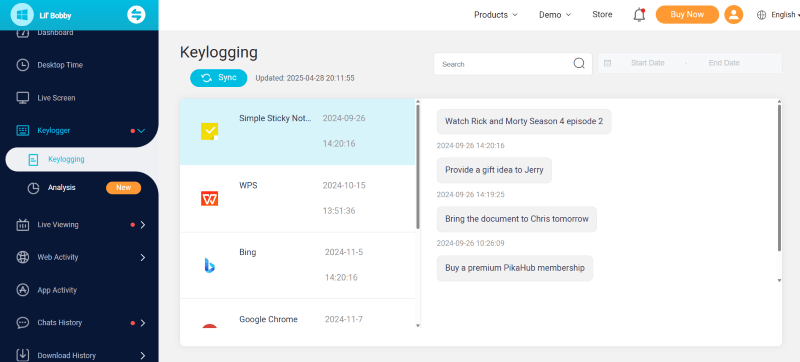This screenshot has width=800, height=362.
Task: Expand the Web Activity submenu arrow
Action: 143,257
